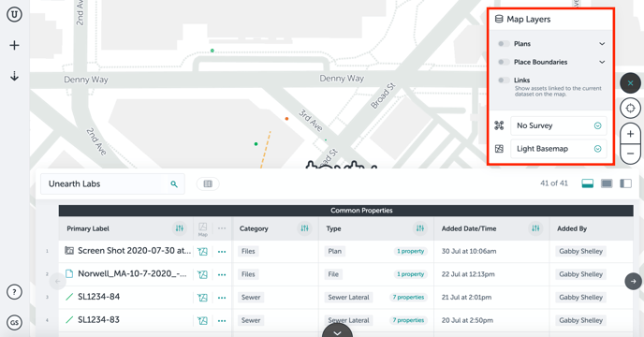Sort by the Category column filter
Screen dimensions: 644x337
(x=304, y=228)
